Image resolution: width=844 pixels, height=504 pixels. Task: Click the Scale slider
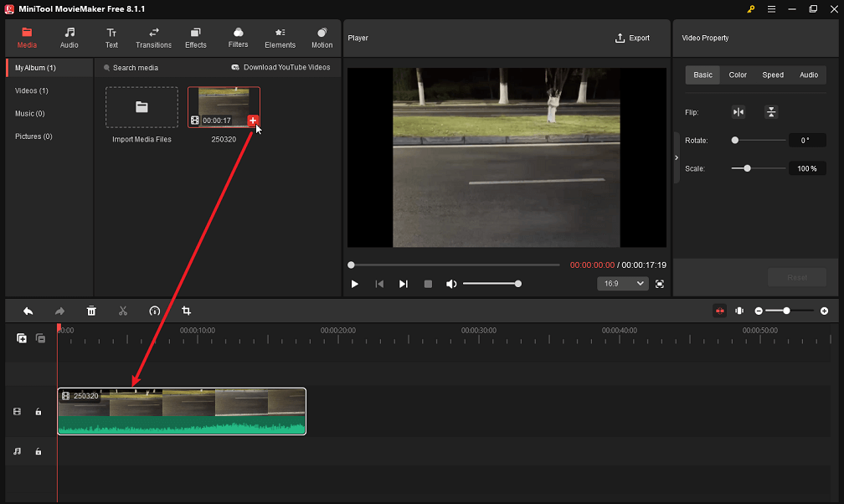(x=759, y=168)
